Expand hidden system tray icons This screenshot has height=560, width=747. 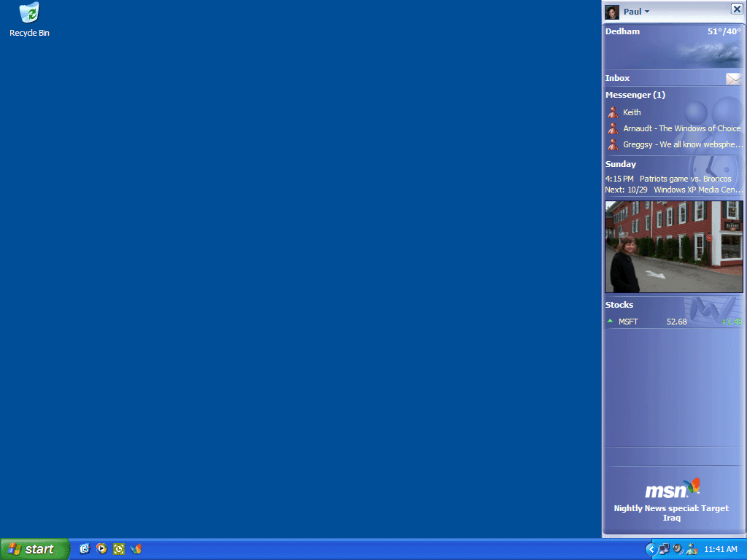[x=651, y=549]
